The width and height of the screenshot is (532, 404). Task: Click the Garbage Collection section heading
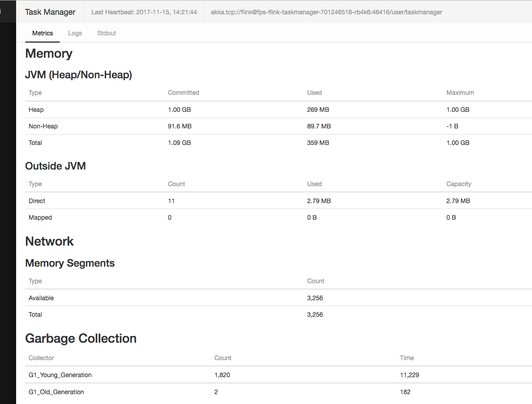(81, 338)
